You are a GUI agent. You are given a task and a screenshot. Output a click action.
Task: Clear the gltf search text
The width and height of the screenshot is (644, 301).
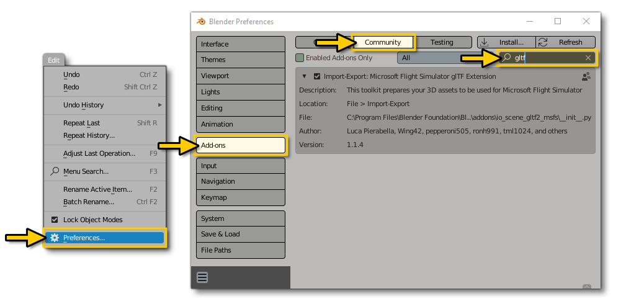588,58
